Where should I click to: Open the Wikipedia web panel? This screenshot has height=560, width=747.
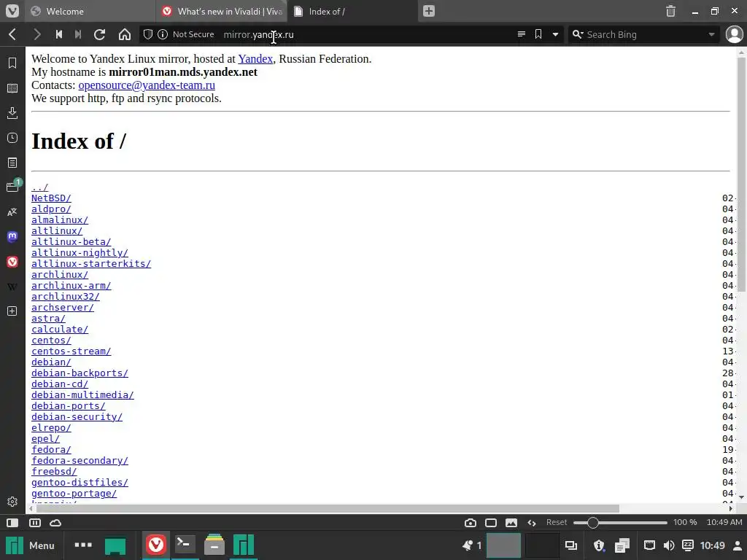tap(12, 286)
